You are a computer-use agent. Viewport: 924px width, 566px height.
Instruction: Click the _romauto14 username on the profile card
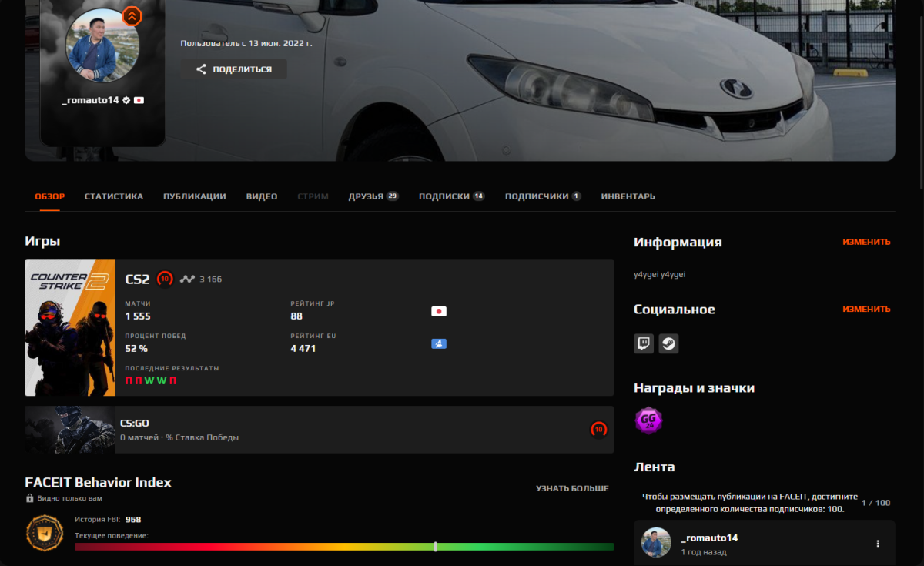(x=91, y=100)
